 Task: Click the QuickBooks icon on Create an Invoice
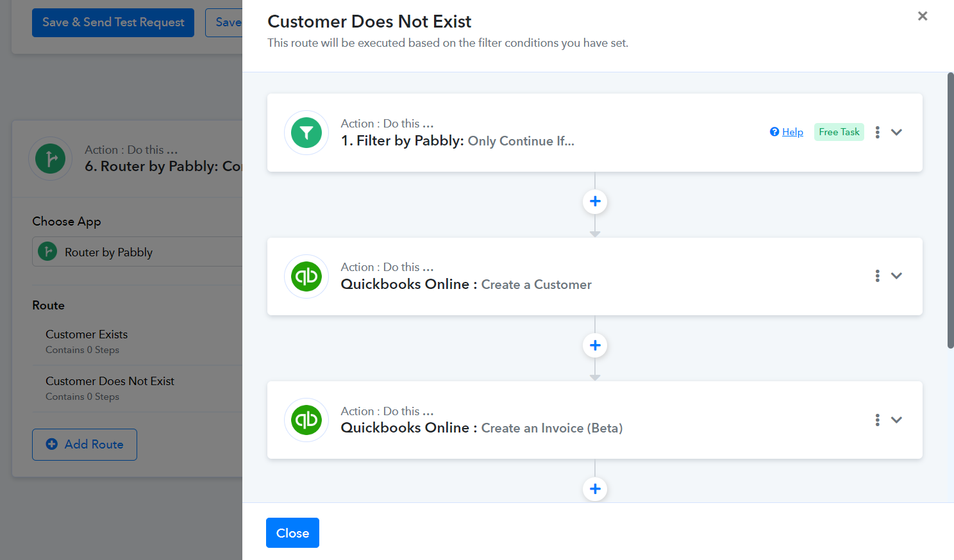point(306,420)
